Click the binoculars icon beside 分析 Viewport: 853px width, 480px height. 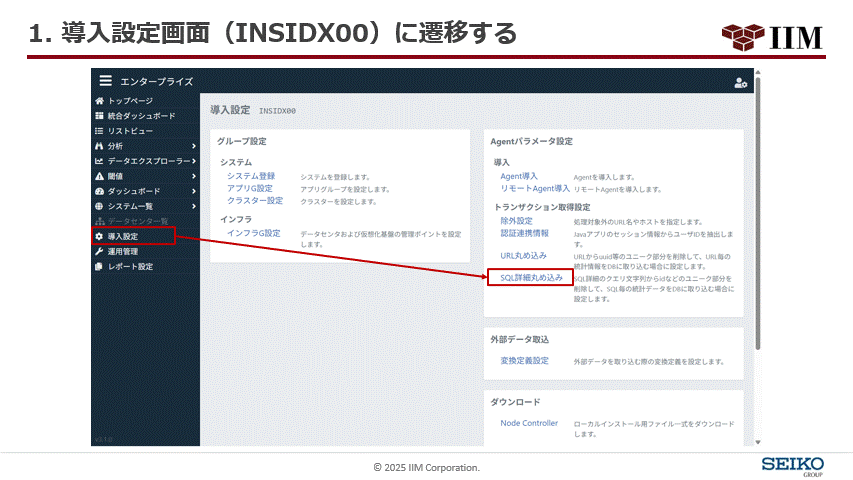99,146
